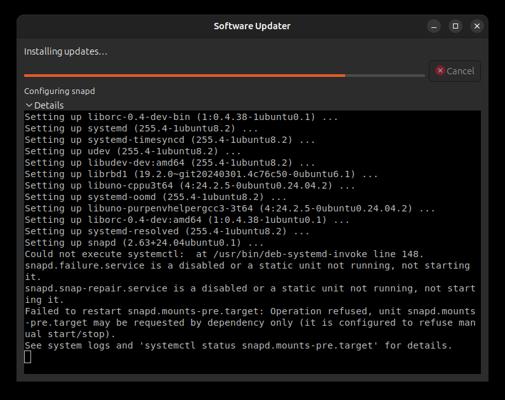Click the 'Failed to restart snapd.mounts-pre.target' line
Image resolution: width=505 pixels, height=400 pixels.
(x=250, y=323)
